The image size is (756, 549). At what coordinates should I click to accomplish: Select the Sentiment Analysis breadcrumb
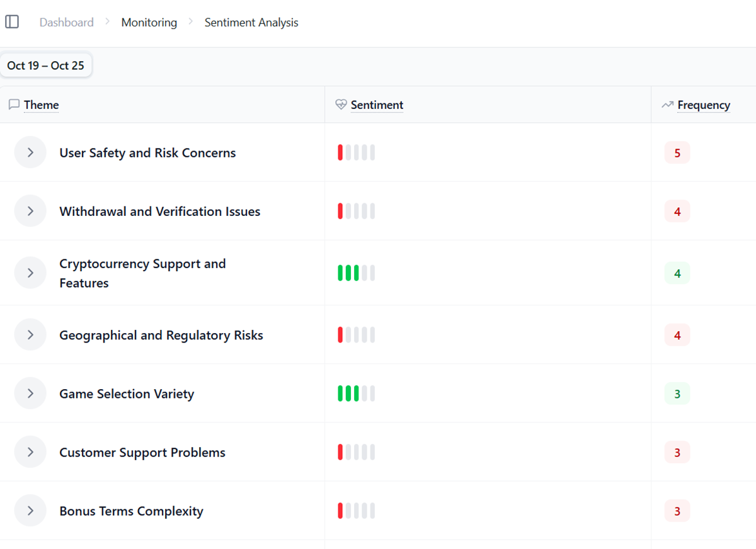click(x=251, y=22)
